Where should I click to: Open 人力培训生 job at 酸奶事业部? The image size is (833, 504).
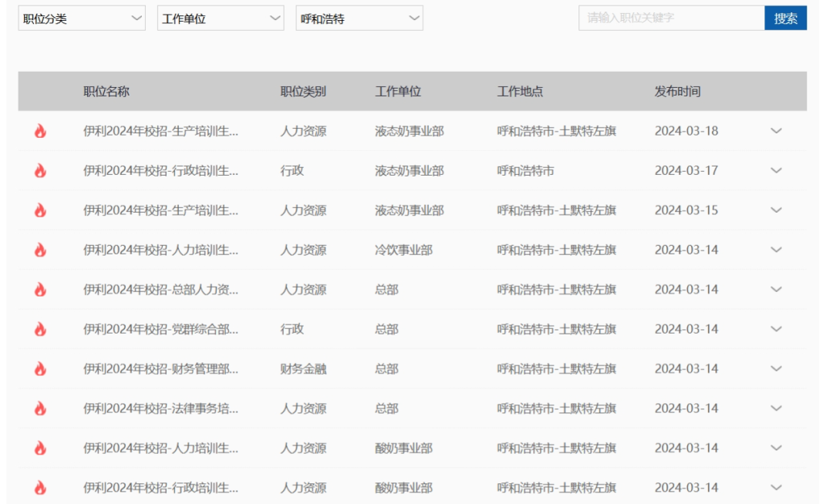point(160,449)
